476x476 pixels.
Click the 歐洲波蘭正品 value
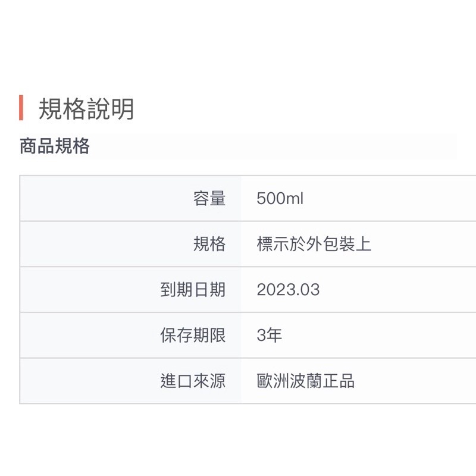pos(306,381)
